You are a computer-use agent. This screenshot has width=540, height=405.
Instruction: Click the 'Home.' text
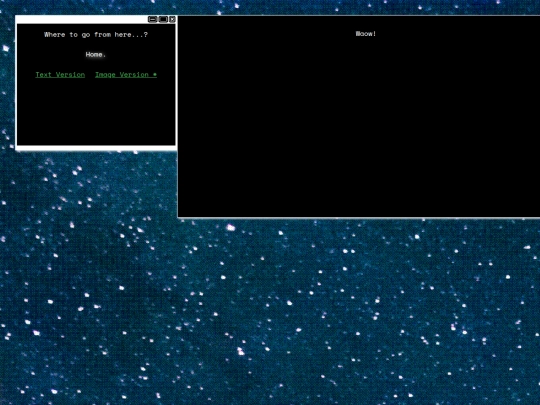pos(96,54)
